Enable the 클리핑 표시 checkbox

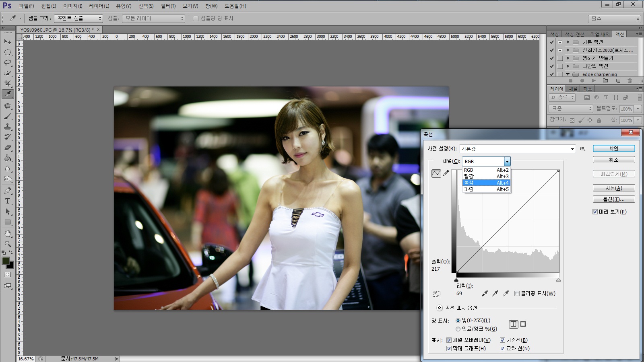coord(517,294)
